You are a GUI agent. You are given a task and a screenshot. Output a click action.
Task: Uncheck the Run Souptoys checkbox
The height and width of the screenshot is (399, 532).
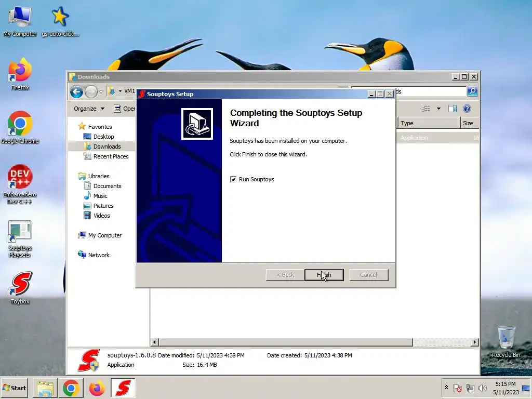[x=233, y=179]
